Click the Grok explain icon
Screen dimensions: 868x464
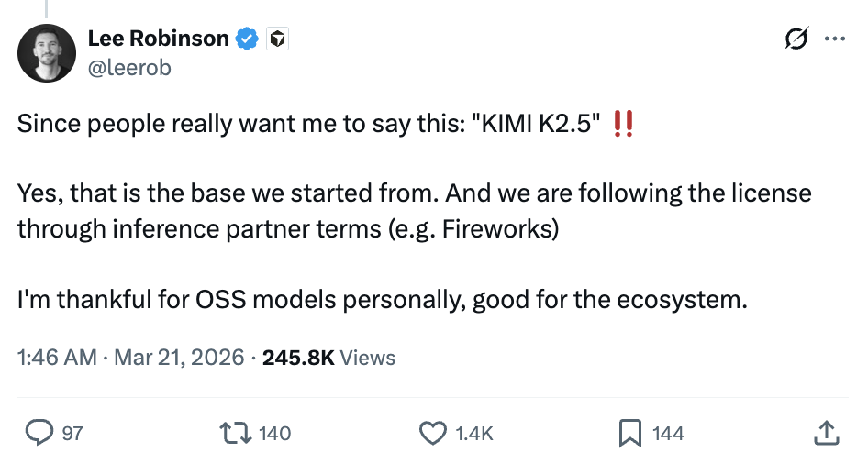(796, 39)
